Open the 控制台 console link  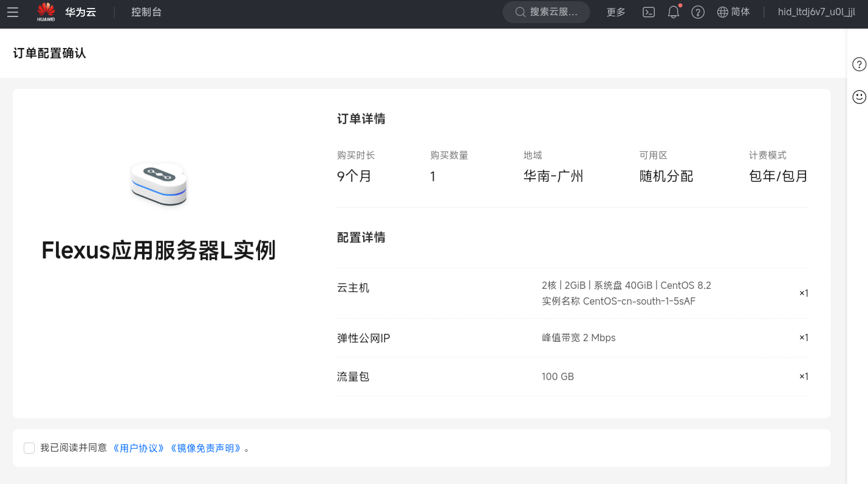pyautogui.click(x=146, y=12)
